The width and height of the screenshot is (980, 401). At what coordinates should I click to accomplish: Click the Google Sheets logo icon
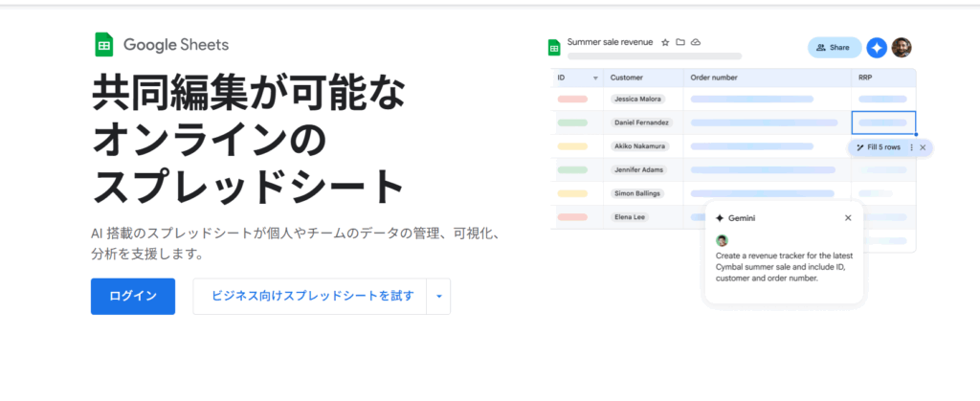coord(103,45)
